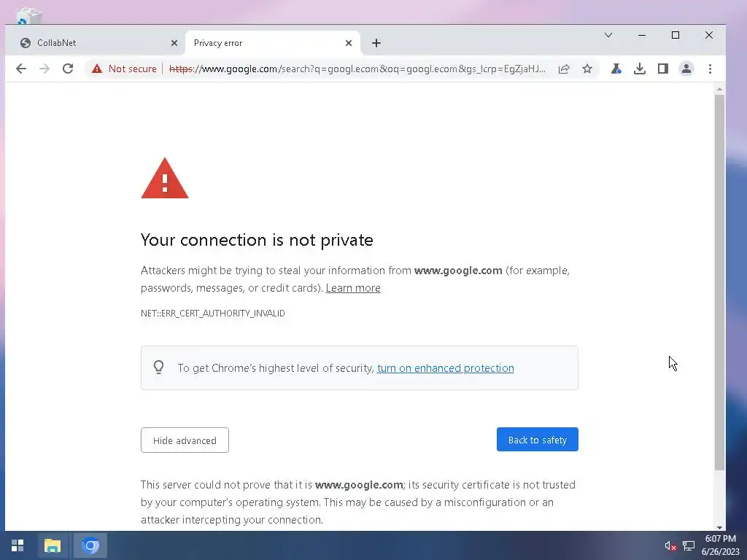Bookmark this page with the star icon
This screenshot has height=560, width=747.
click(587, 69)
